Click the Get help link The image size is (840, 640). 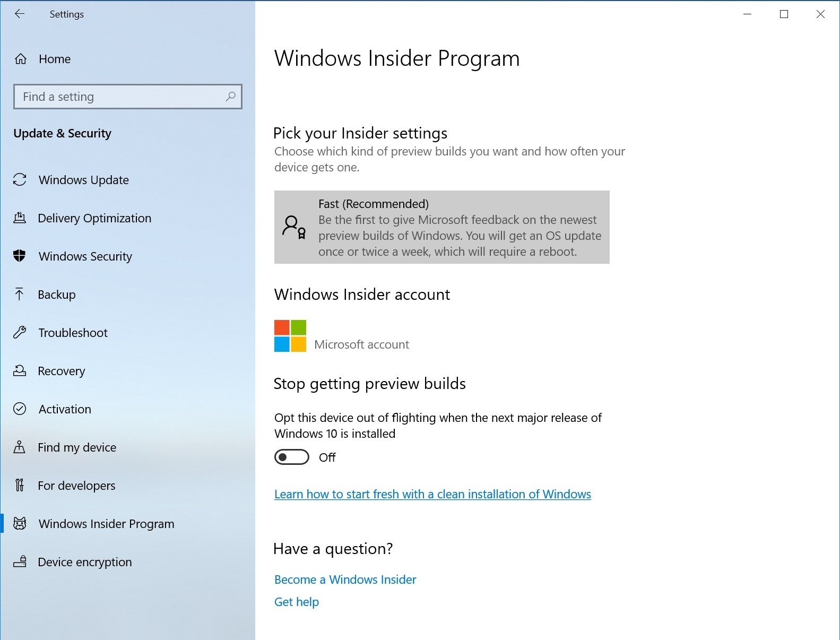click(x=296, y=602)
